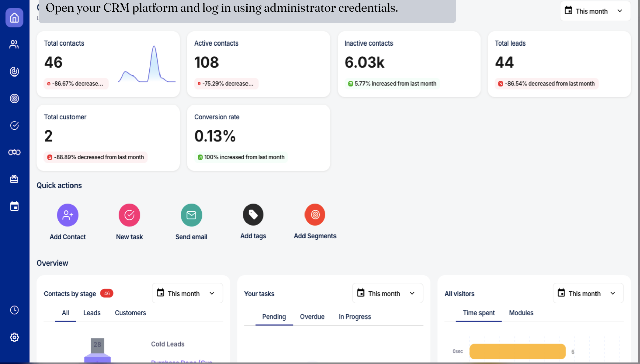The width and height of the screenshot is (640, 364).
Task: Open Tasks via the checkmark sidebar icon
Action: coord(14,125)
